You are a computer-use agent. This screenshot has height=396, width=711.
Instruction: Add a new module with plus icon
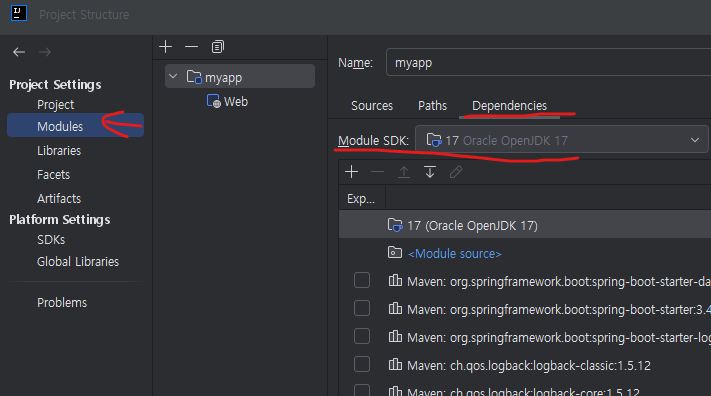166,47
